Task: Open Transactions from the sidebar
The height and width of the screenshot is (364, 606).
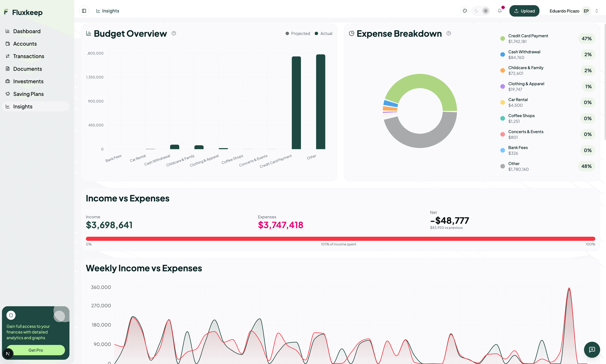Action: 29,56
